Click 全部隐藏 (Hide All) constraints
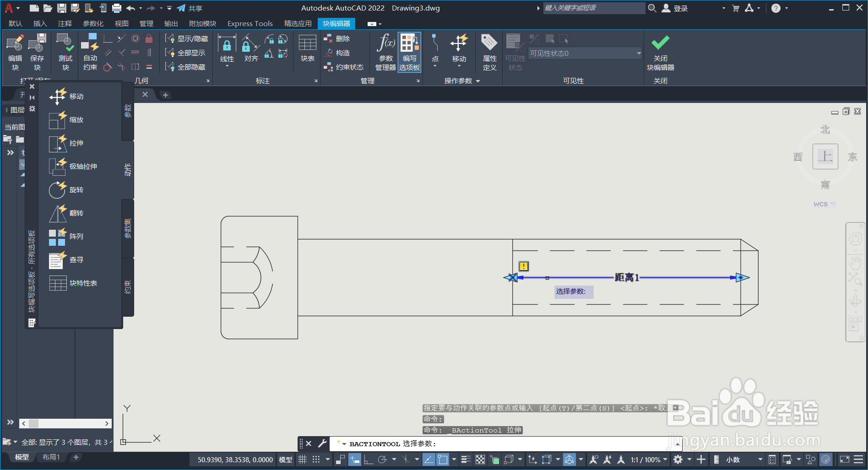The height and width of the screenshot is (470, 868). 185,67
